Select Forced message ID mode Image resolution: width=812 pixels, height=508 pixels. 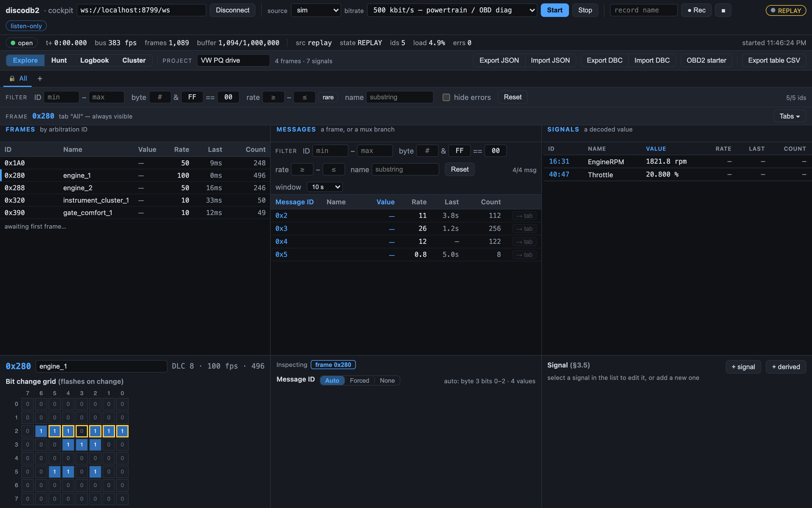click(x=359, y=381)
